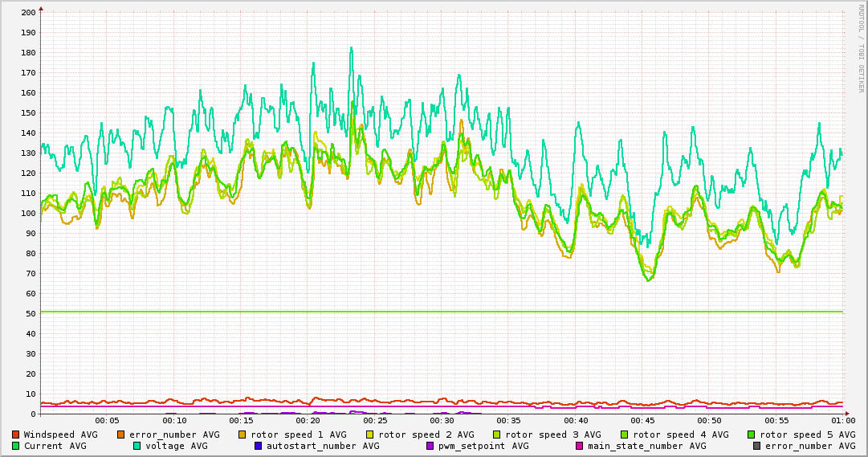
Task: Click the orange error_number AVG legend swatch
Action: [121, 435]
